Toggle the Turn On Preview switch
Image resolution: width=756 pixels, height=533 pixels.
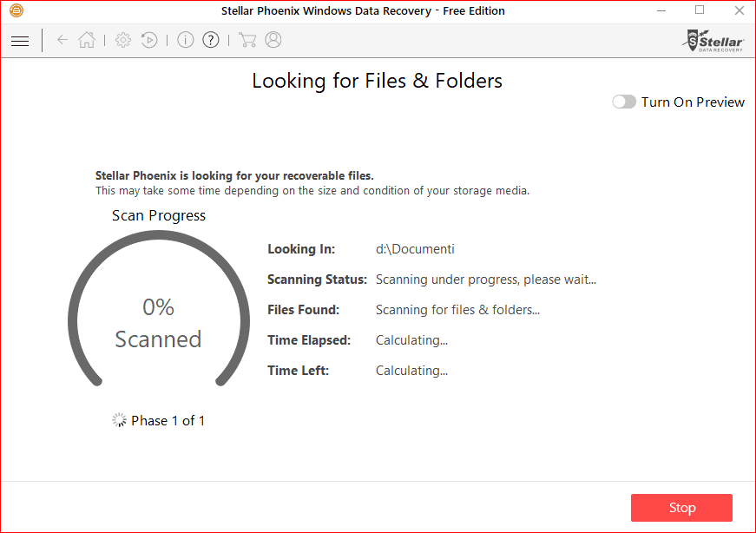point(623,102)
